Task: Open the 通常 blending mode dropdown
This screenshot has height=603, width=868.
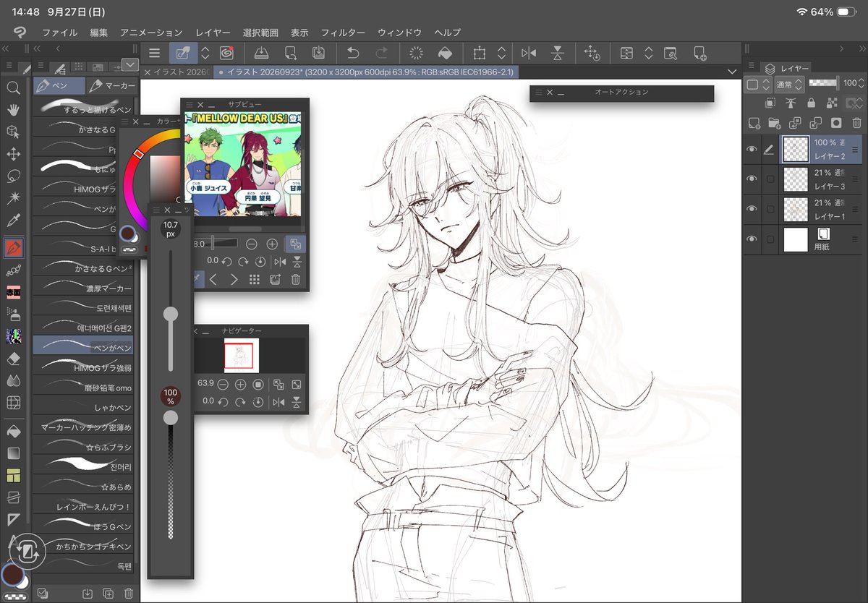Action: (789, 84)
